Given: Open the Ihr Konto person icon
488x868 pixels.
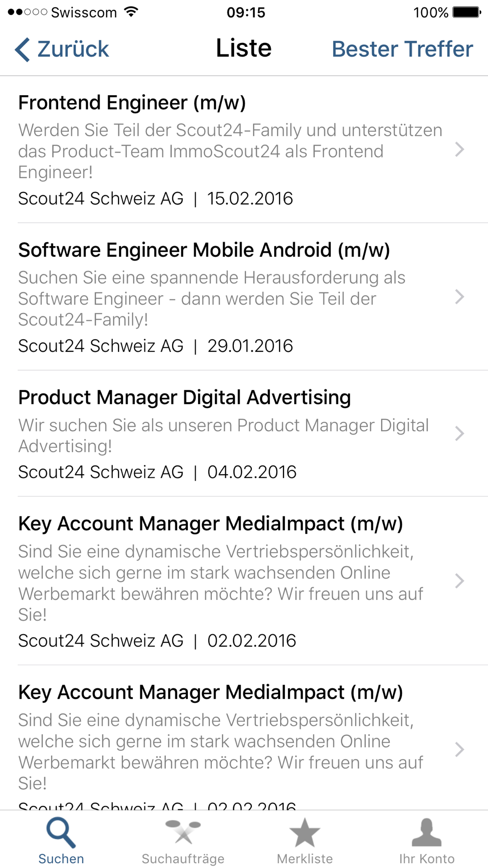Looking at the screenshot, I should (x=427, y=833).
